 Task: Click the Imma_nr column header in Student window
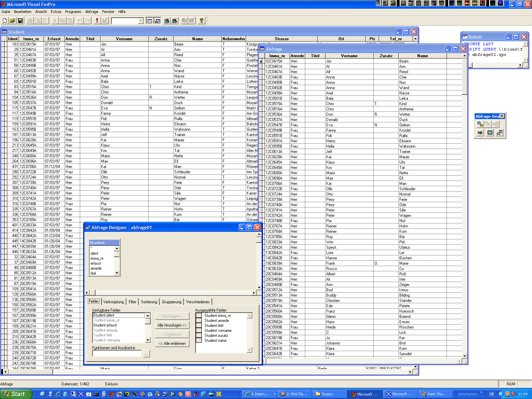point(31,39)
